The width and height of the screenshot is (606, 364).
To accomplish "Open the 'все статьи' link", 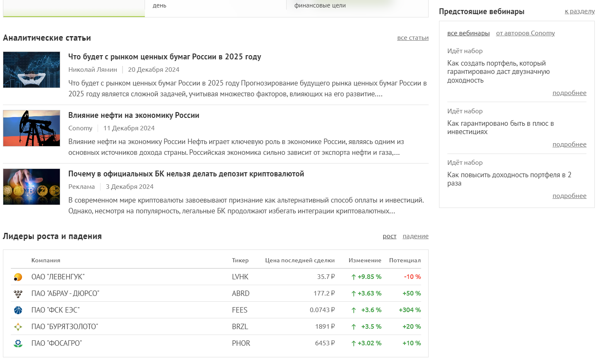I will click(412, 38).
